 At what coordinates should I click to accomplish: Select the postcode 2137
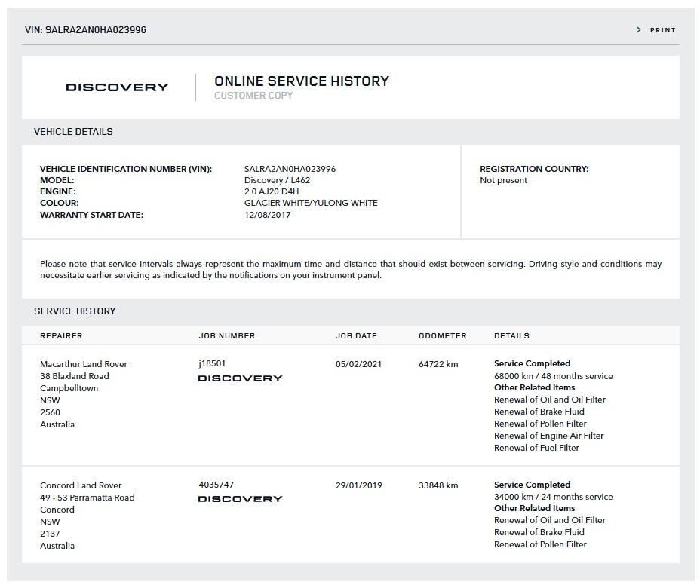[x=50, y=534]
